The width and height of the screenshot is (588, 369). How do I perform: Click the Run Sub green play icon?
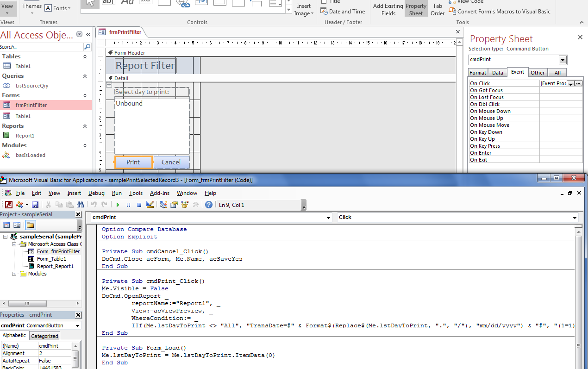click(x=118, y=205)
